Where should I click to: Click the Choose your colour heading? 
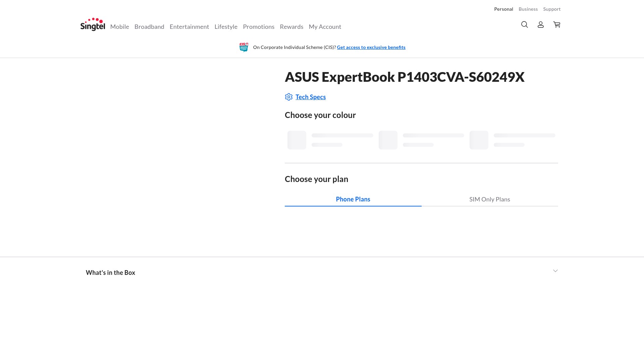[x=320, y=115]
